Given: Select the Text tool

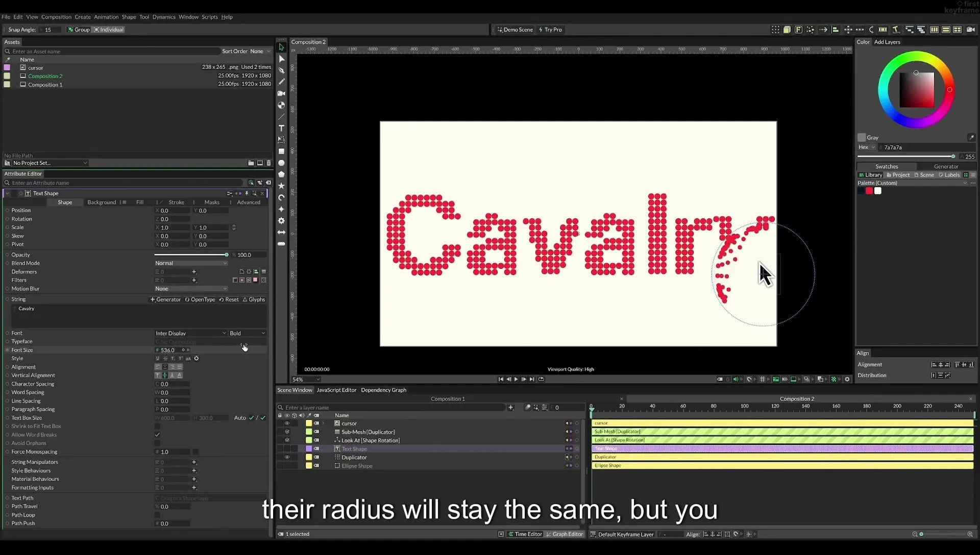Looking at the screenshot, I should point(281,128).
